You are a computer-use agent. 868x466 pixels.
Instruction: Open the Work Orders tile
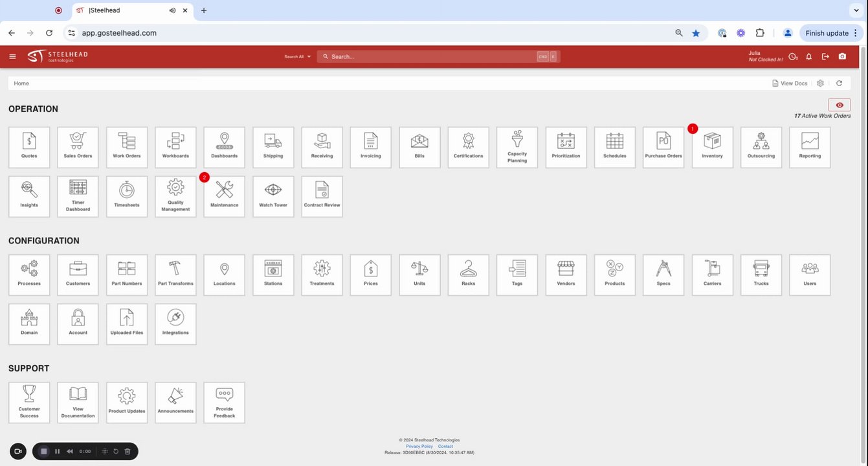coord(127,148)
